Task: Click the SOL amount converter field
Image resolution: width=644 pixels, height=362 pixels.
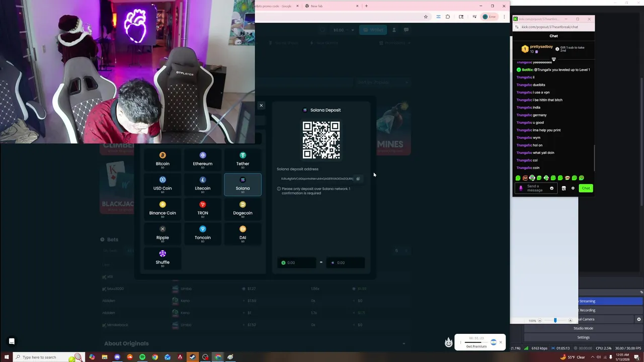Action: pos(345,262)
